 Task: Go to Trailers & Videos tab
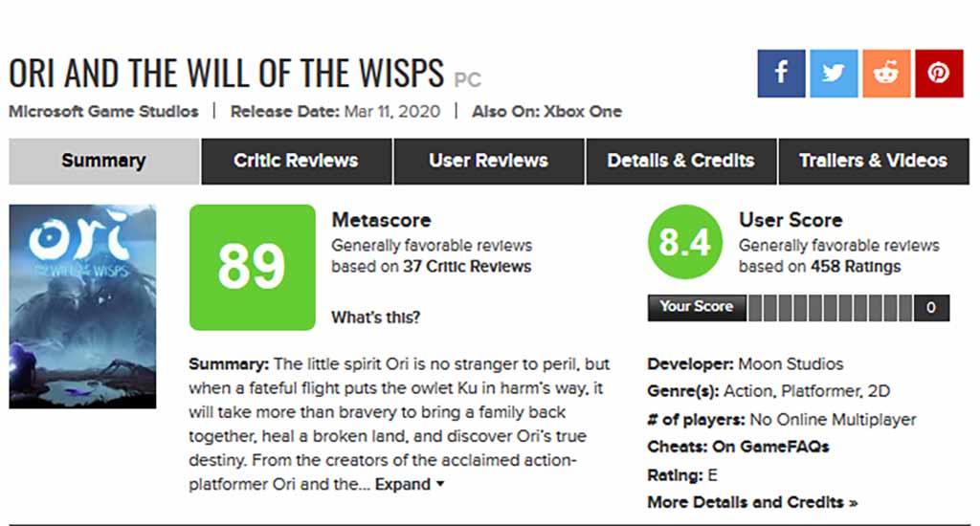[x=874, y=162]
